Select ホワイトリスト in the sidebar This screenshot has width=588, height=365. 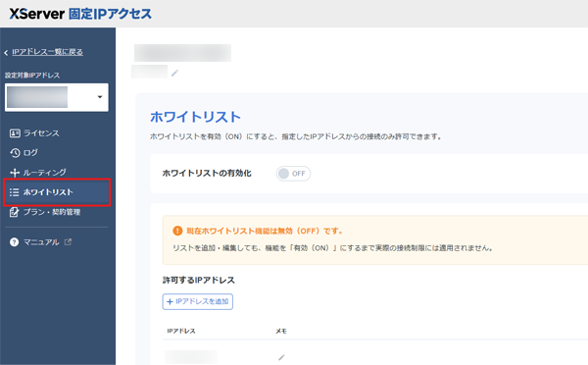57,192
